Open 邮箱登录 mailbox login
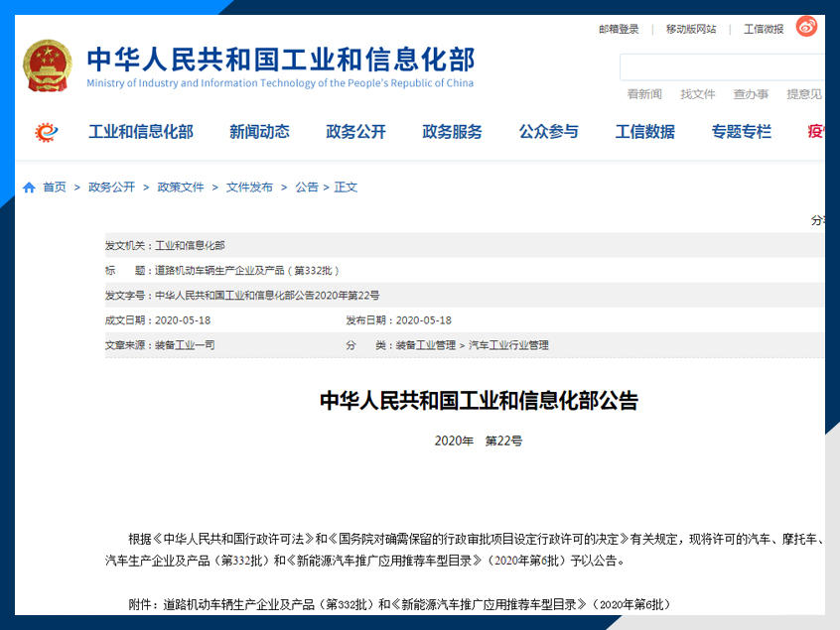Viewport: 840px width, 630px height. tap(619, 30)
